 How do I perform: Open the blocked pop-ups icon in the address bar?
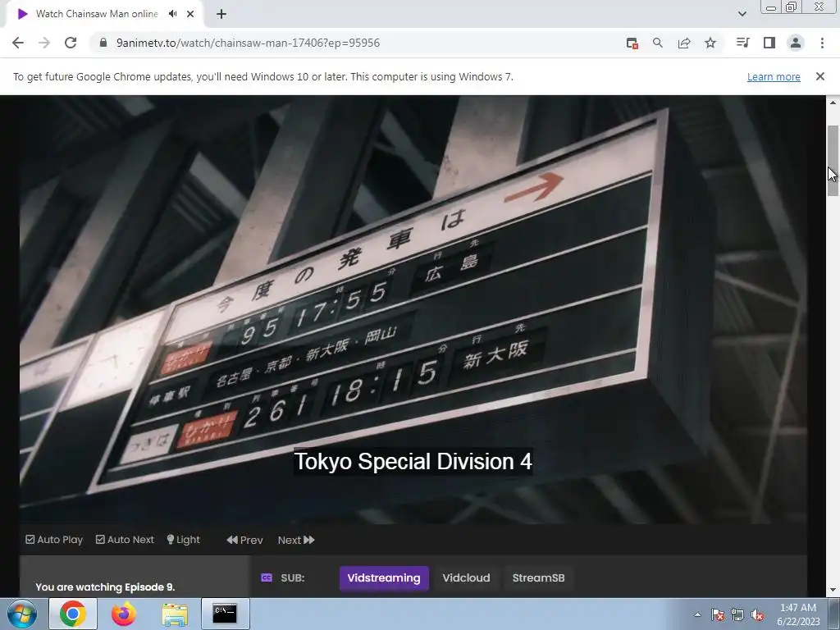coord(632,43)
